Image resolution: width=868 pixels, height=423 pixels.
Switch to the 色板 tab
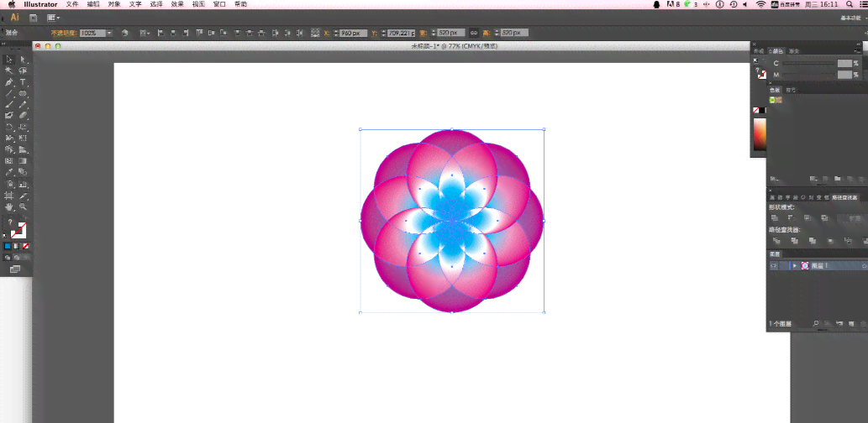tap(775, 90)
